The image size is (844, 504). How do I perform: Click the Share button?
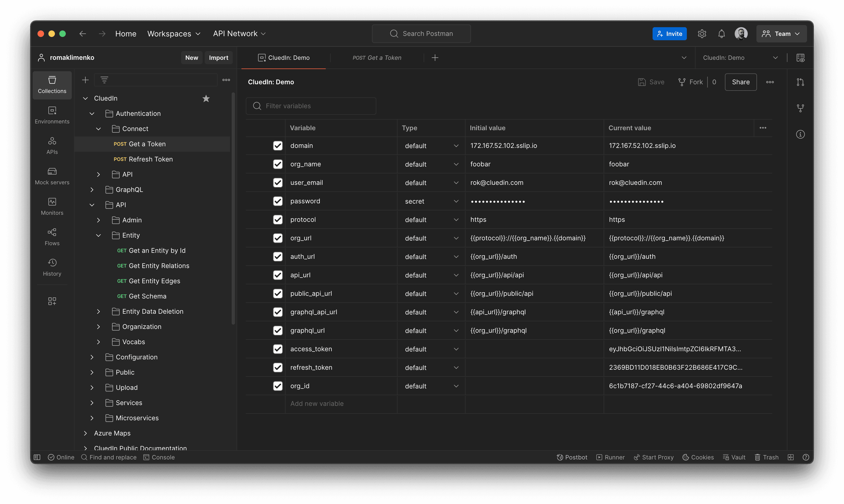click(740, 82)
